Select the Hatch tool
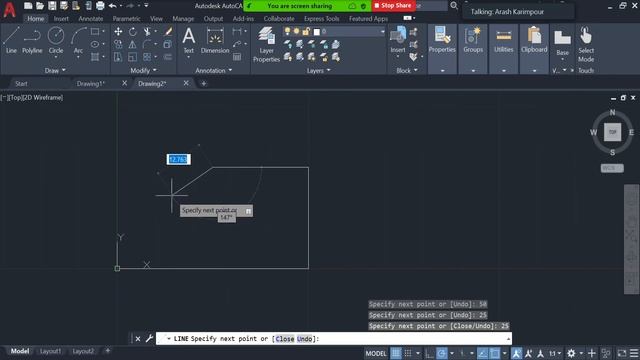 (x=95, y=57)
